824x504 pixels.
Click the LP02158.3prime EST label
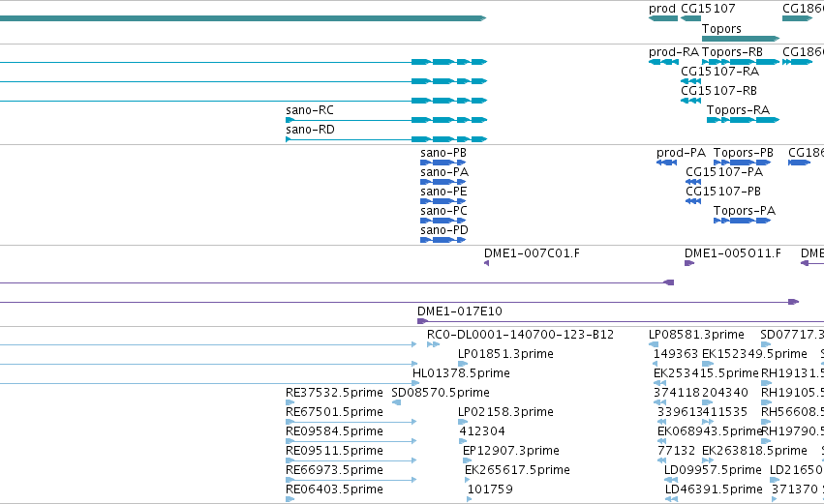point(505,412)
